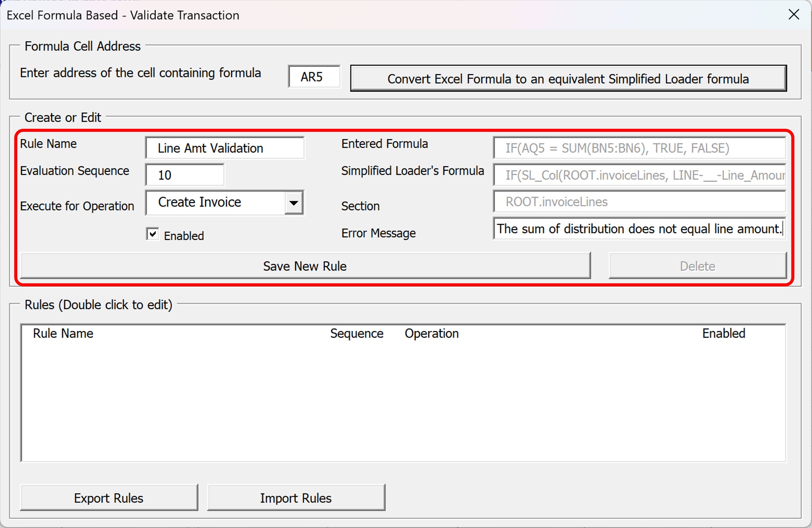
Task: Click the Section field showing ROOT.invoiceLines
Action: tap(640, 202)
